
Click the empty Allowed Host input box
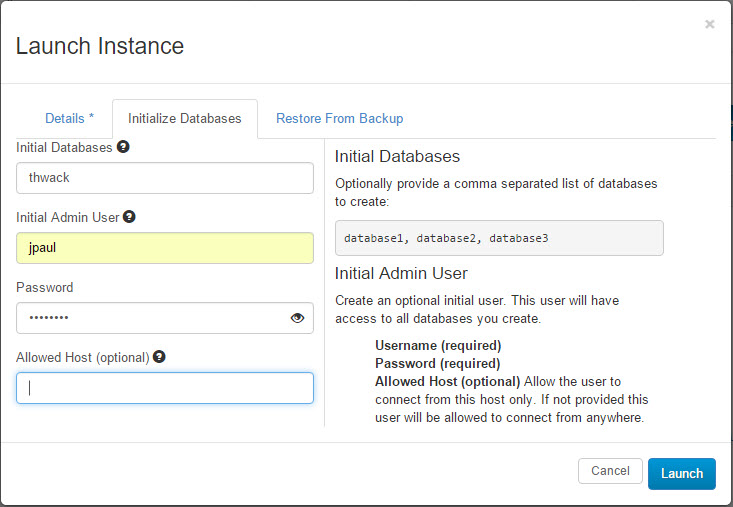tap(165, 388)
